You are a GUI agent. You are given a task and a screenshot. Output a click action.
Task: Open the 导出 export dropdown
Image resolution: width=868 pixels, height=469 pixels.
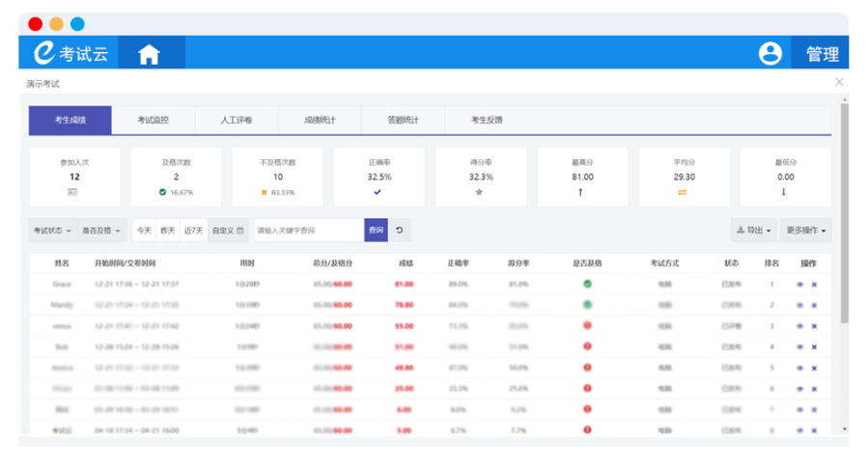[x=754, y=231]
